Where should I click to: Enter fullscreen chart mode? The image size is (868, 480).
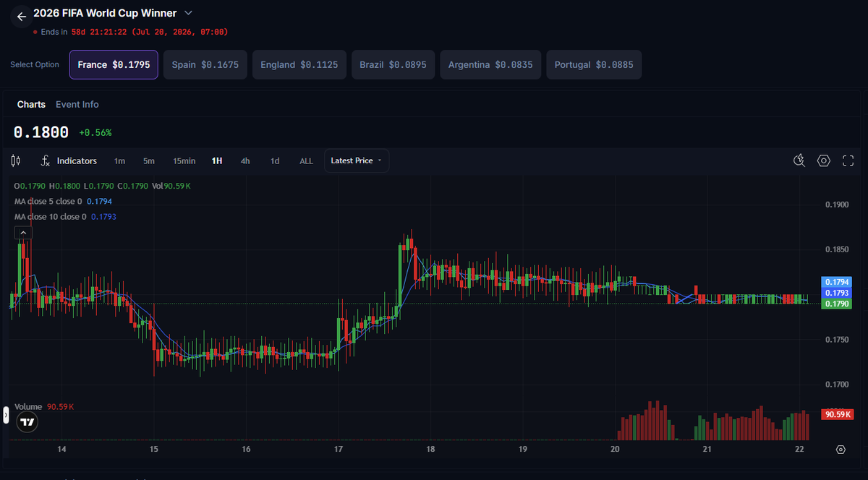tap(848, 160)
